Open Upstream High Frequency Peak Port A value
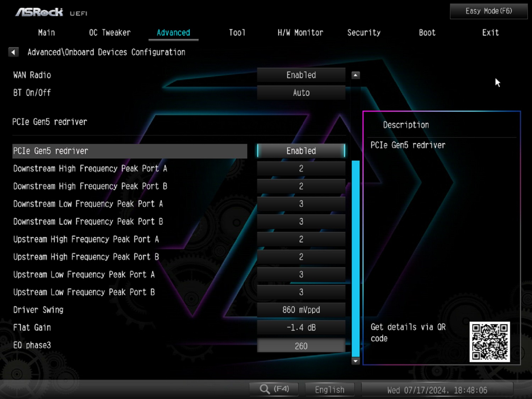Screen dimensions: 532x399 coord(301,239)
